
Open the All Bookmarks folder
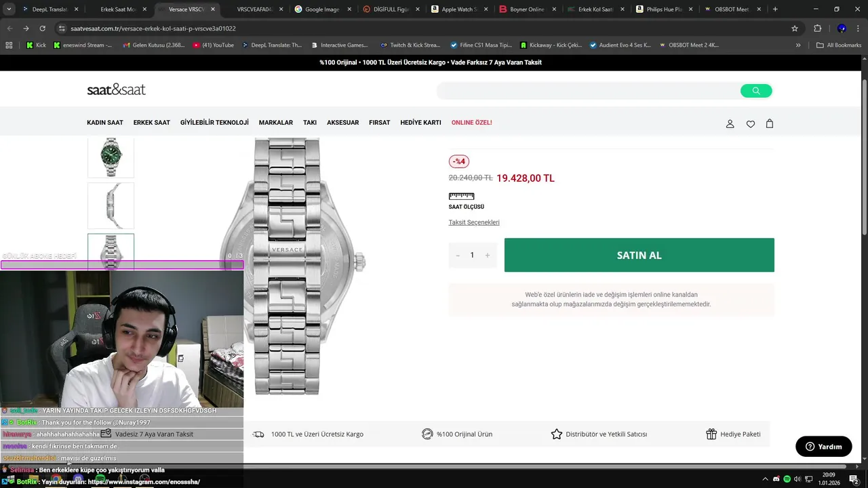point(839,45)
